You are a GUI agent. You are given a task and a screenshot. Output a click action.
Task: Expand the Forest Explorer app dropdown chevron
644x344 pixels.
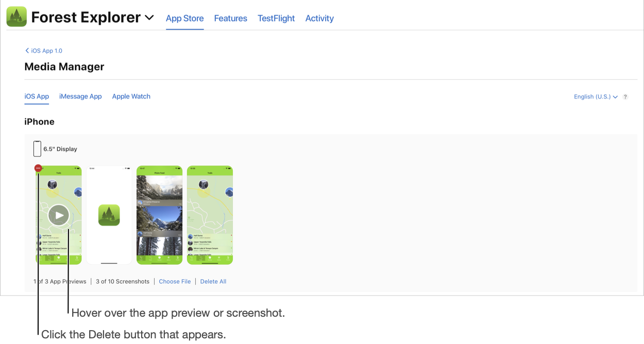coord(149,18)
